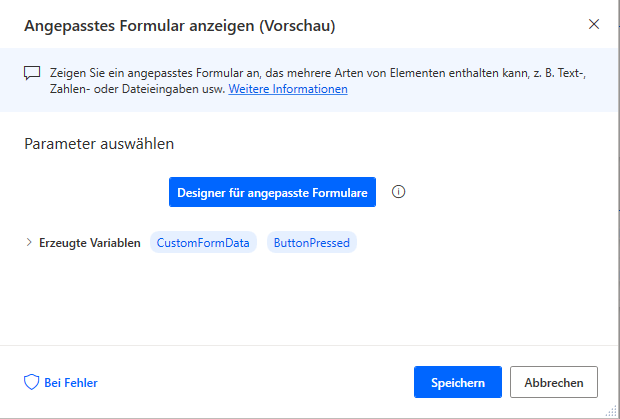Close the dialog with the X icon

pyautogui.click(x=594, y=24)
